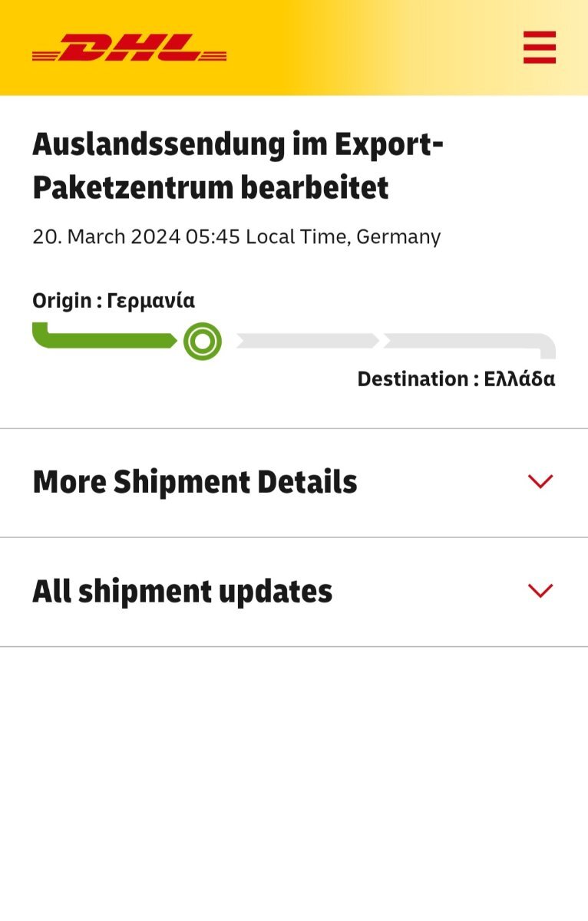The height and width of the screenshot is (921, 588).
Task: Click the first gray progress arrow segment
Action: pyautogui.click(x=307, y=341)
